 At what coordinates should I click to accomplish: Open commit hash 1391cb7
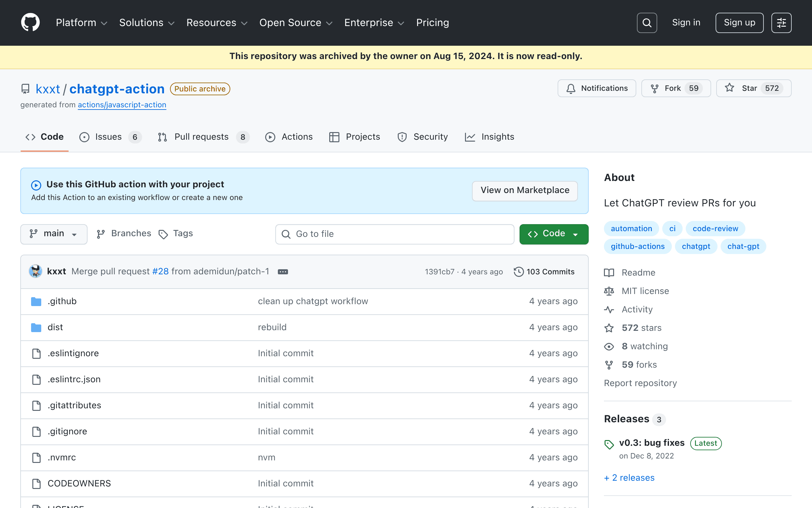point(440,272)
